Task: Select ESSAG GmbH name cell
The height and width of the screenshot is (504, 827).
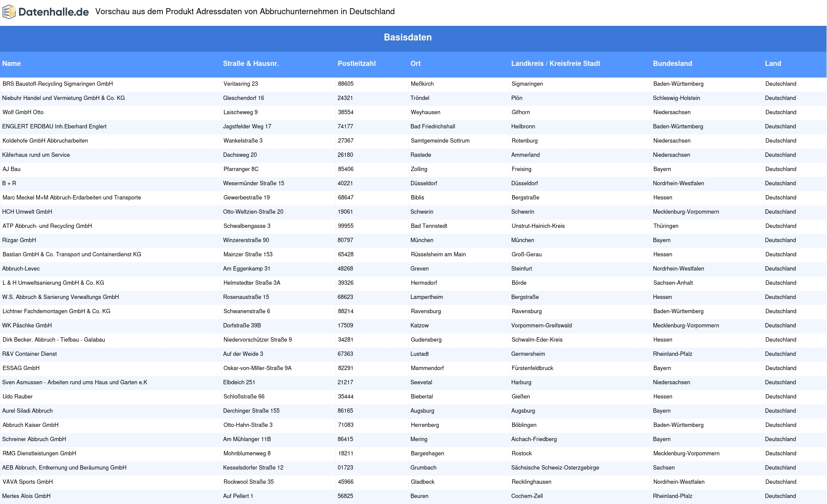Action: click(21, 368)
